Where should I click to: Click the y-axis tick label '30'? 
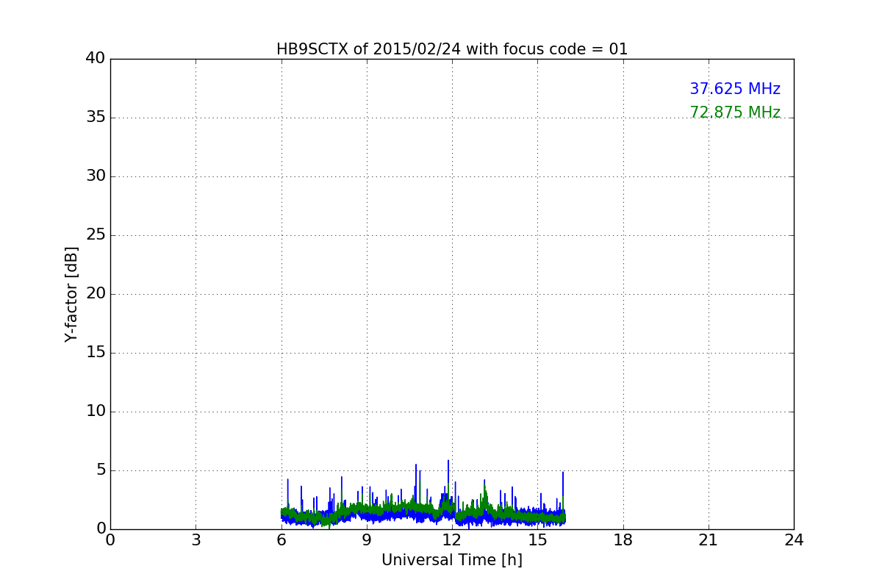tap(96, 176)
